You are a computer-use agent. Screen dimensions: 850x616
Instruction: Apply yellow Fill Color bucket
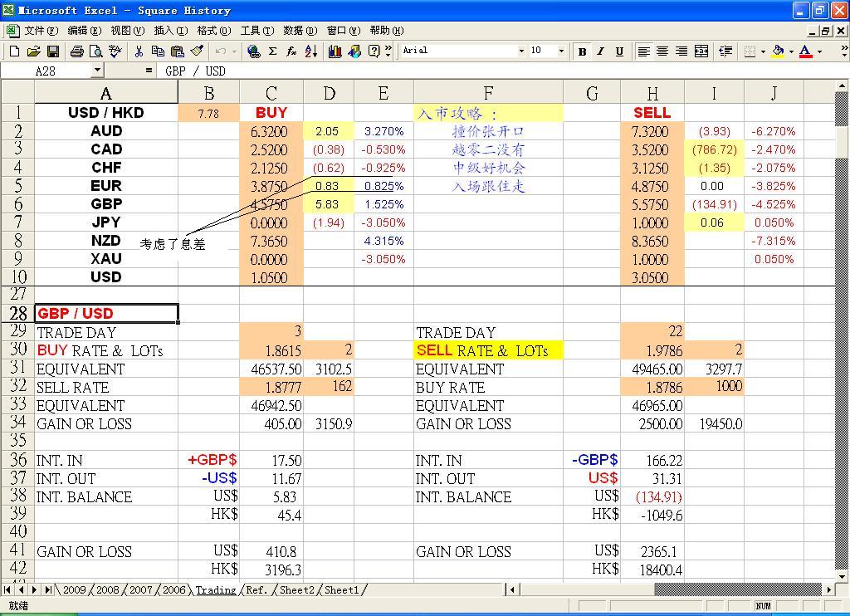coord(779,51)
